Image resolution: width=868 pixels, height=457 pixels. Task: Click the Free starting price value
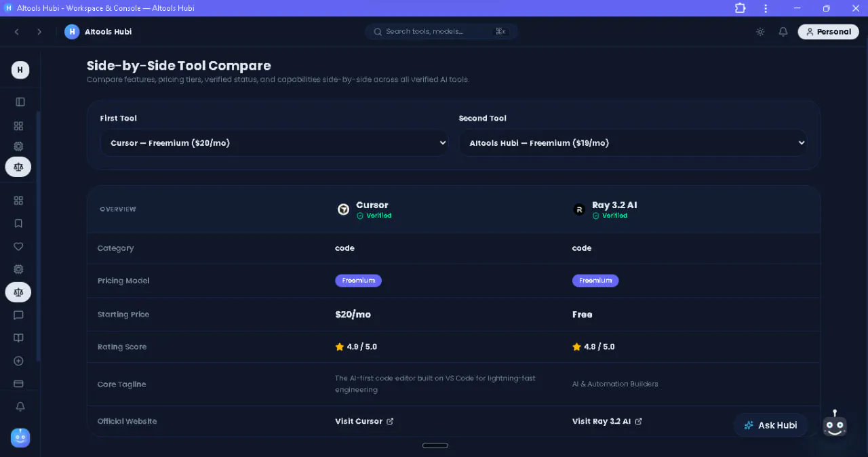pos(582,315)
